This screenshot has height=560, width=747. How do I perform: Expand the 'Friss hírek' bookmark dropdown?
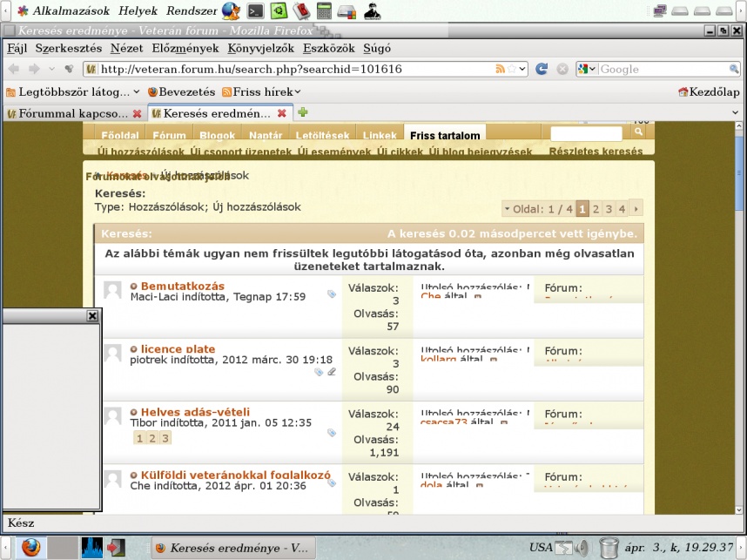[297, 91]
